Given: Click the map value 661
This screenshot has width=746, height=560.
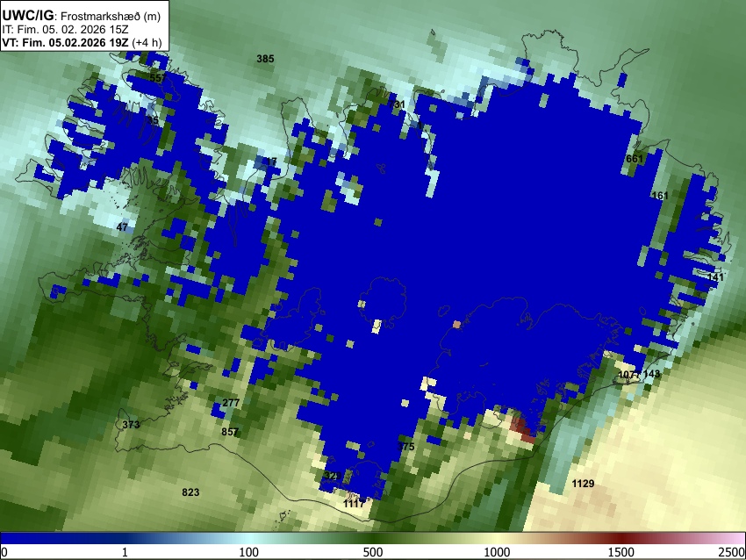Looking at the screenshot, I should (x=635, y=159).
